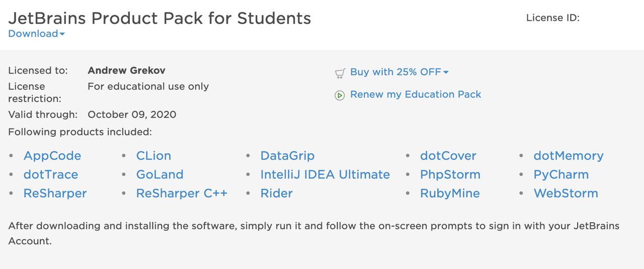
Task: Open the dotCover product link
Action: click(x=448, y=156)
